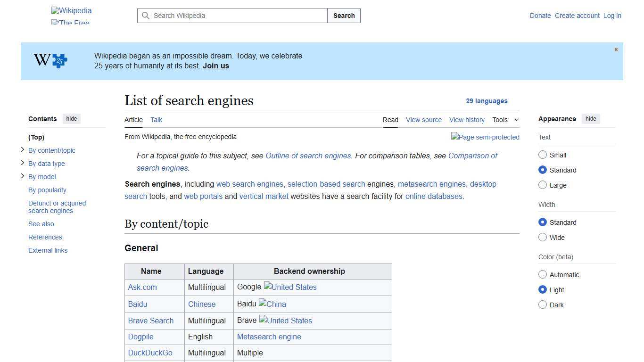Dismiss the anniversary banner with the × icon
The height and width of the screenshot is (362, 644).
pyautogui.click(x=616, y=49)
